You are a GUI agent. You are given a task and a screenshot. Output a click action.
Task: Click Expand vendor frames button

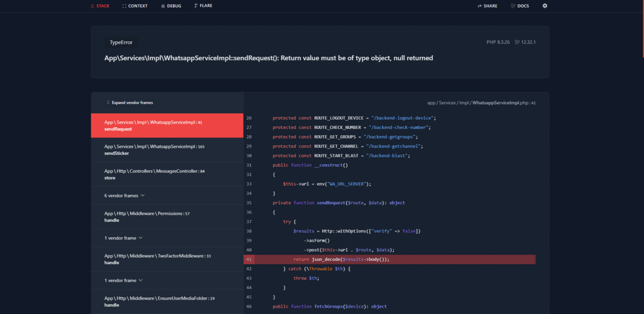click(x=131, y=103)
